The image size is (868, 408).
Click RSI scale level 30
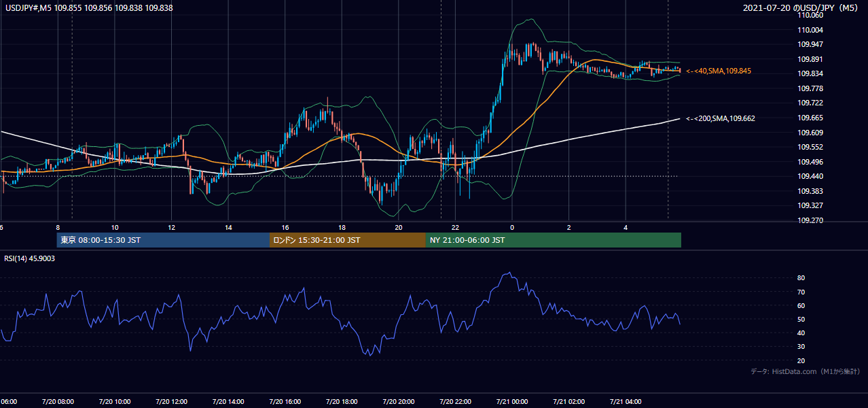point(801,347)
